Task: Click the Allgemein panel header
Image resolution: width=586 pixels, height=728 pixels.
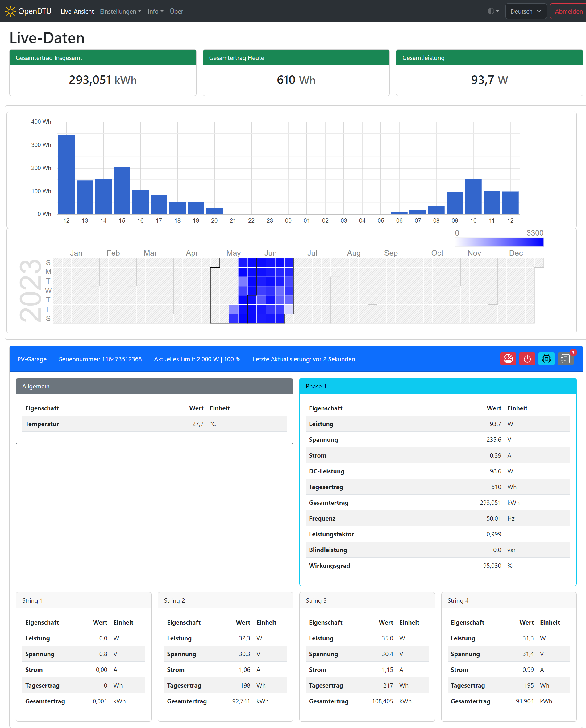Action: coord(154,386)
